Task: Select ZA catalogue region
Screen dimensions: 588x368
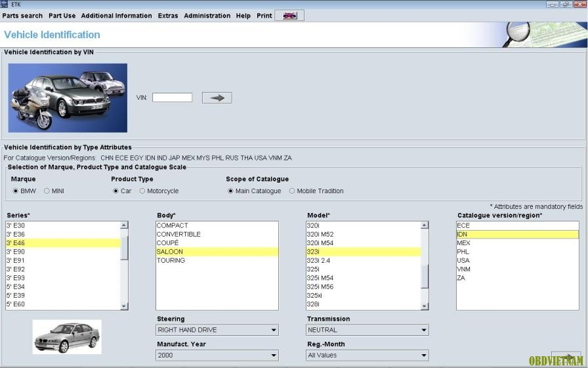Action: click(518, 278)
